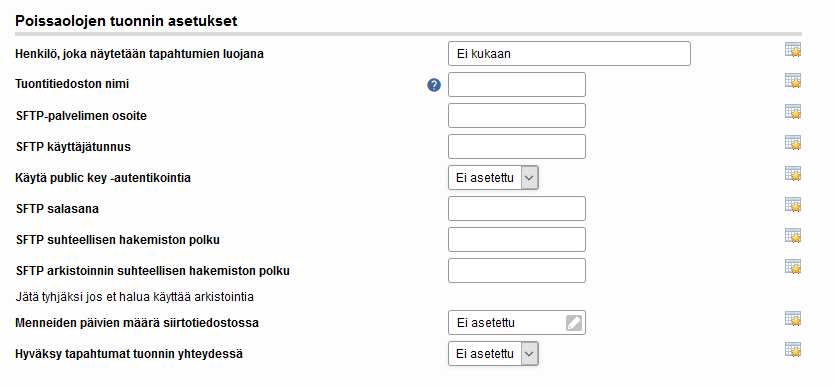
Task: Click the Ei kukaan person selector field
Action: [569, 54]
